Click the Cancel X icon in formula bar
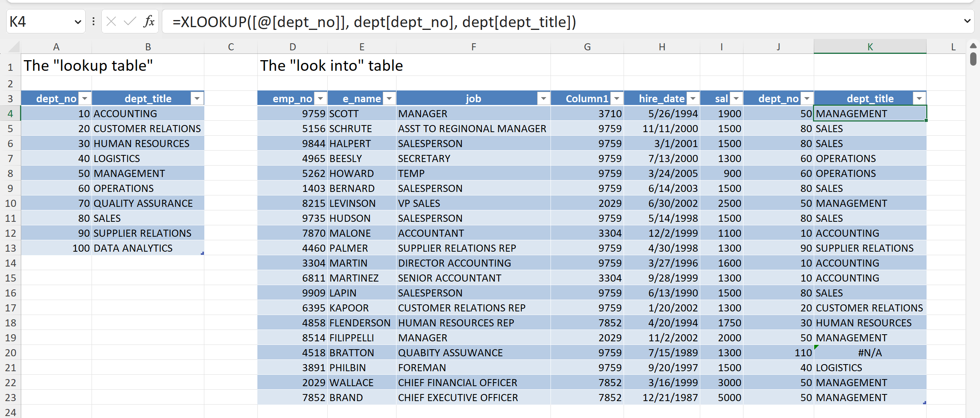The image size is (980, 418). 111,21
